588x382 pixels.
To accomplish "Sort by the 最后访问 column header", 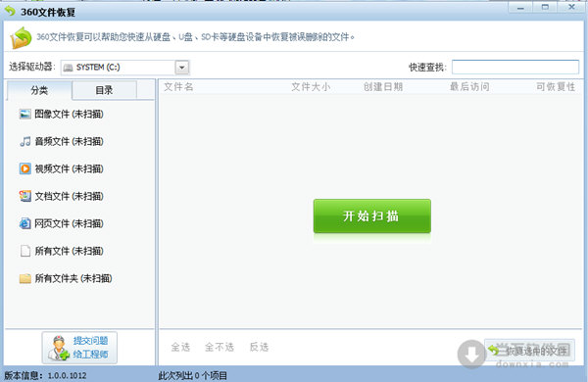I will click(x=469, y=87).
